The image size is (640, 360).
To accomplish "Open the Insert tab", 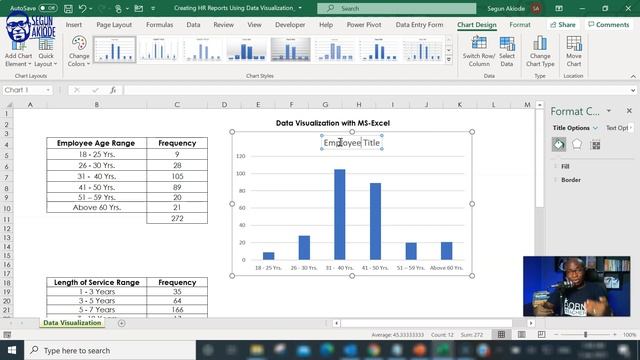I will point(73,24).
